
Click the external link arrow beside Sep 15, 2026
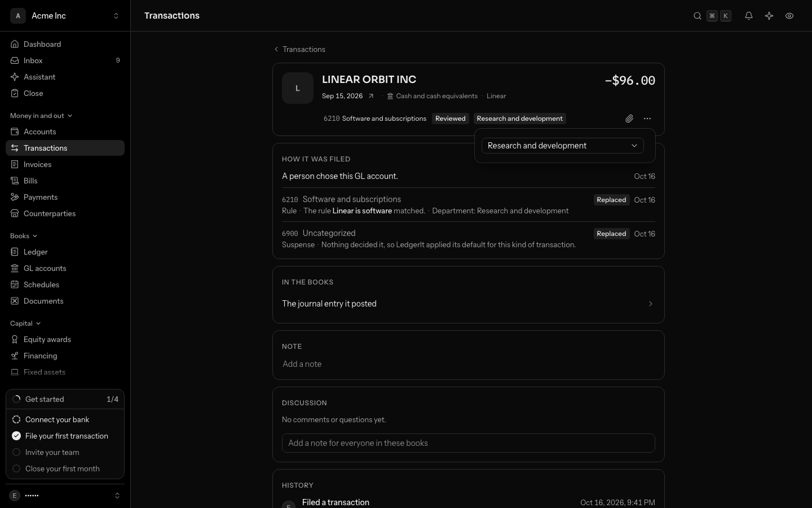[x=371, y=96]
